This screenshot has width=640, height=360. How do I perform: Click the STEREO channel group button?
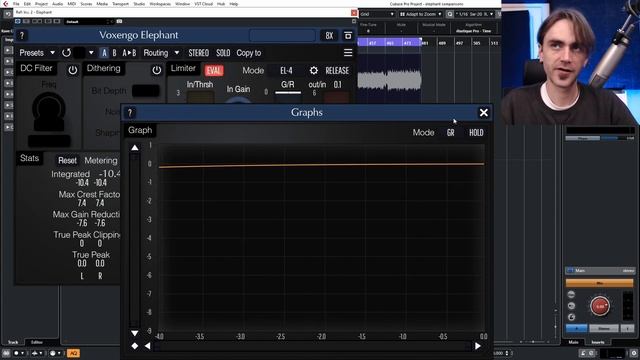pyautogui.click(x=199, y=53)
